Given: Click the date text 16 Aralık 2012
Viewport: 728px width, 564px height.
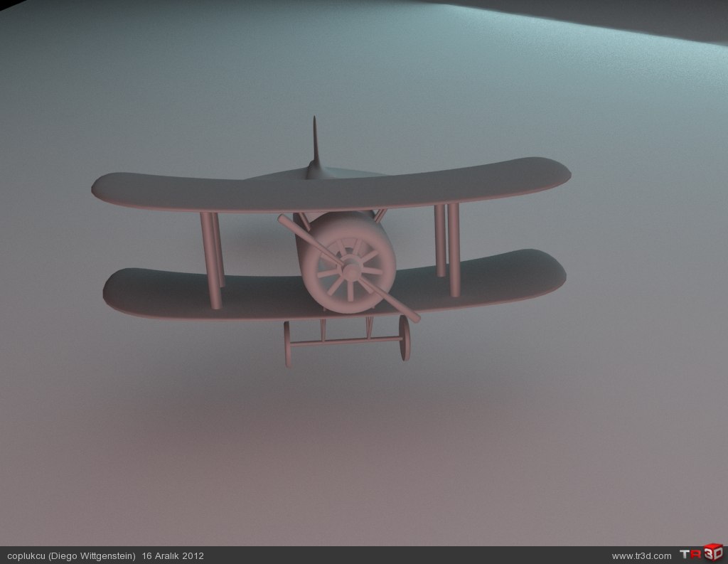Looking at the screenshot, I should tap(173, 555).
